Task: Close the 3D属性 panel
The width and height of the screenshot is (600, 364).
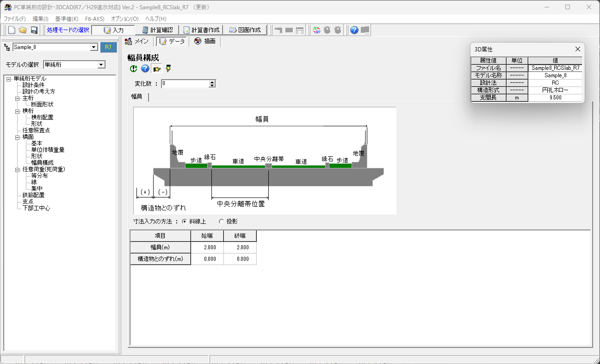Action: click(577, 49)
